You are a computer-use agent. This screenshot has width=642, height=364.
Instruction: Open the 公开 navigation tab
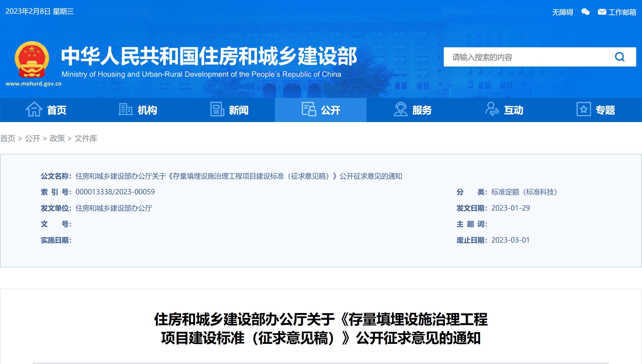point(321,110)
